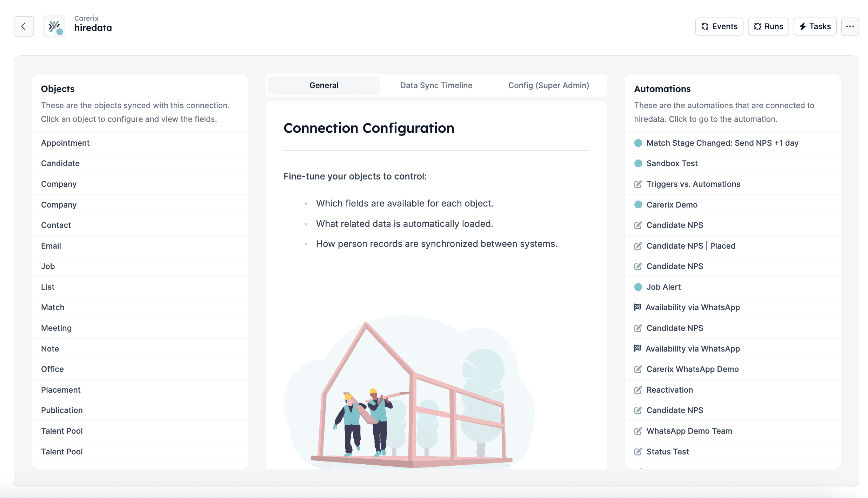Click the teal status dot beside Sandbox Test
The width and height of the screenshot is (868, 498).
tap(638, 163)
